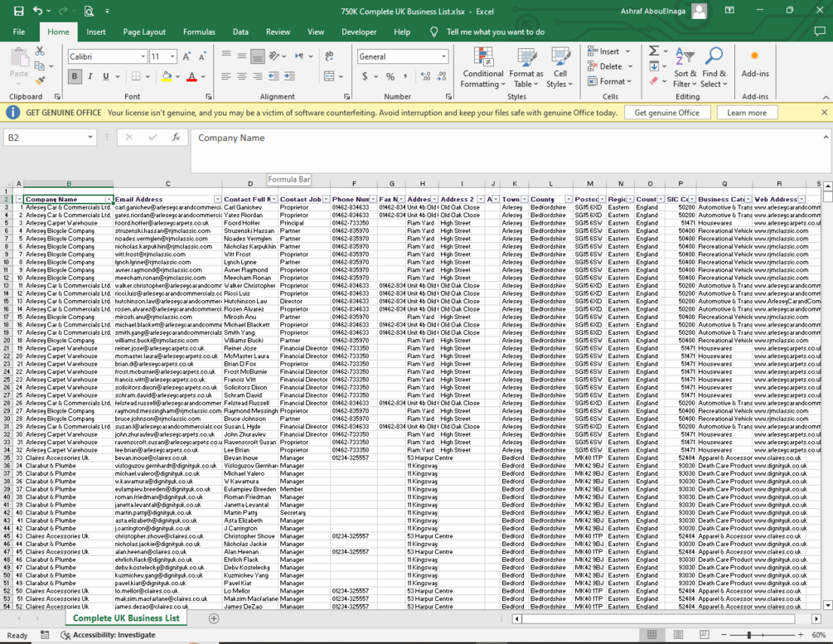Switch to Page Layout view in status bar

coord(678,635)
